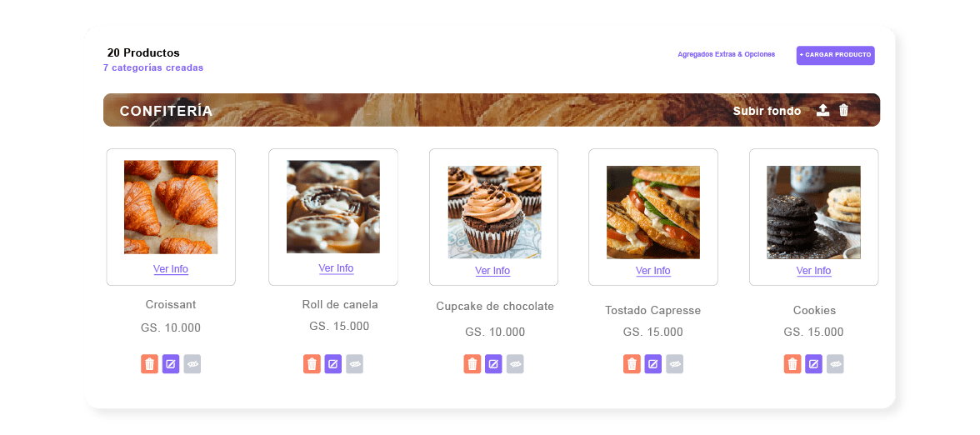
Task: Delete the Cookies product
Action: click(792, 364)
